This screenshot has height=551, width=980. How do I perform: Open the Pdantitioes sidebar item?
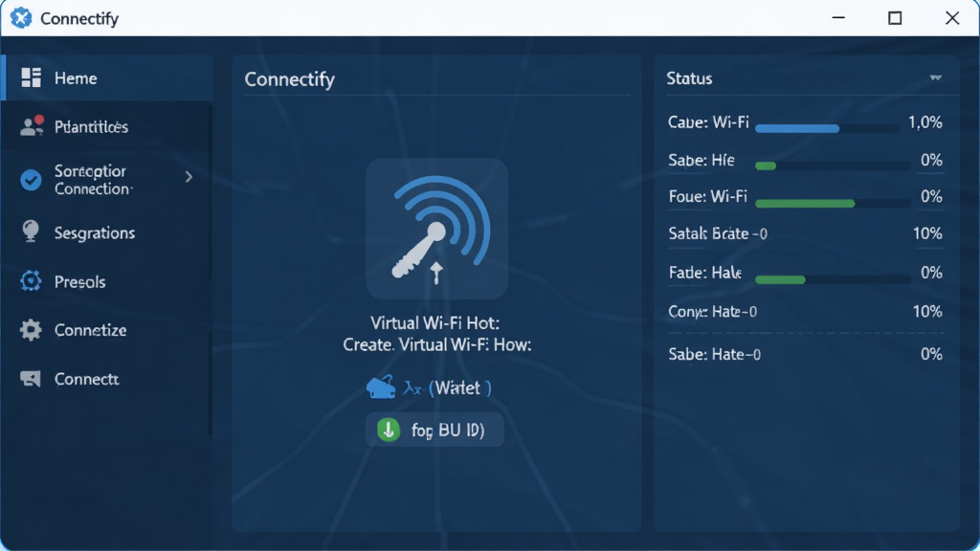click(x=107, y=127)
